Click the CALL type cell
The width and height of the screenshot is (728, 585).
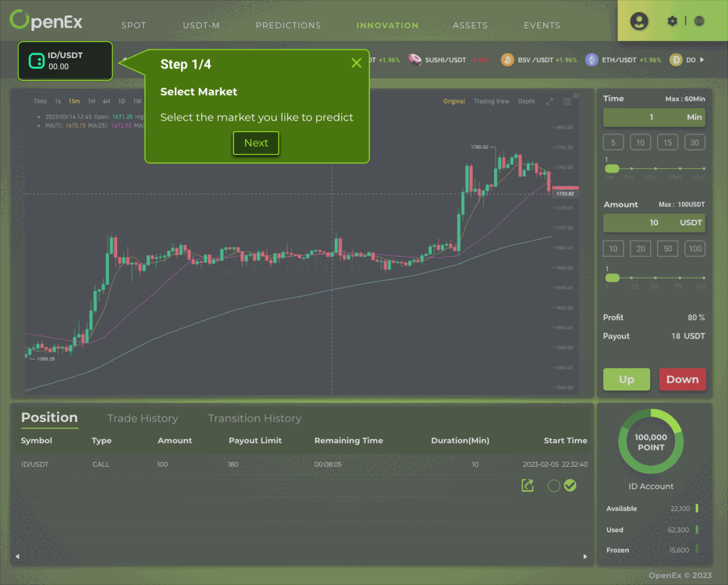coord(101,464)
